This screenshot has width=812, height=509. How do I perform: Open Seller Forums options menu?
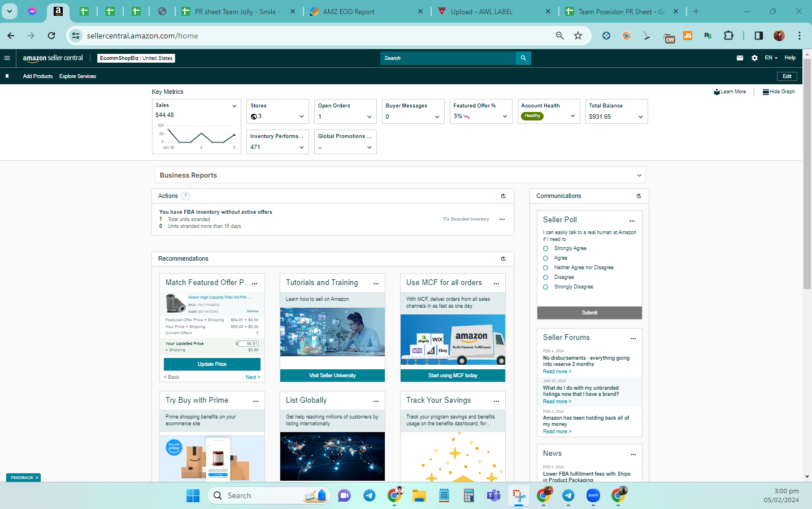coord(633,338)
